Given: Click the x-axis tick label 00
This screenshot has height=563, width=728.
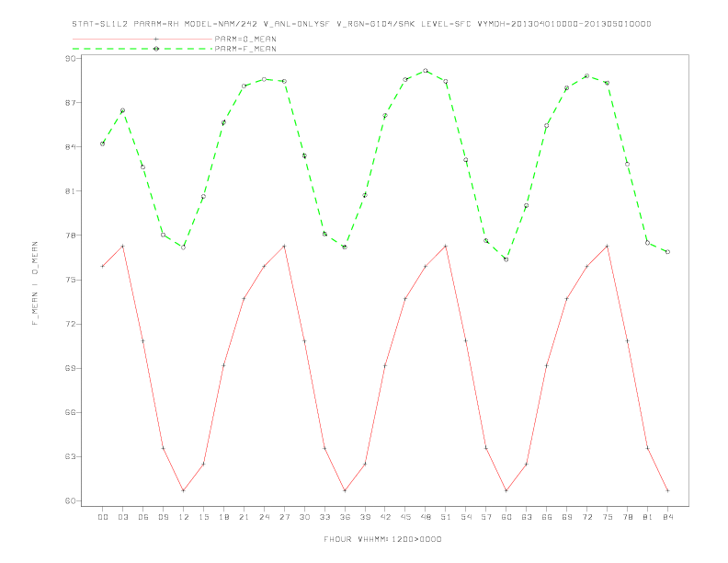Looking at the screenshot, I should pos(103,517).
